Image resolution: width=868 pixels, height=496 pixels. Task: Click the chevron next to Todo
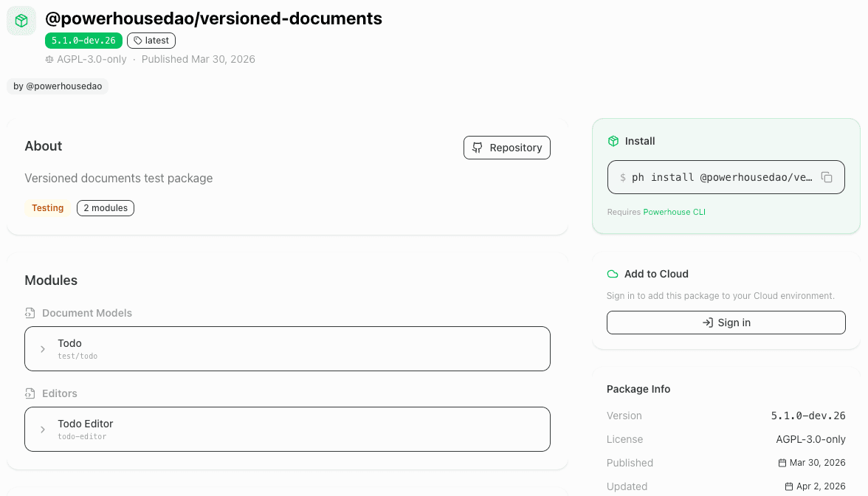(x=43, y=349)
